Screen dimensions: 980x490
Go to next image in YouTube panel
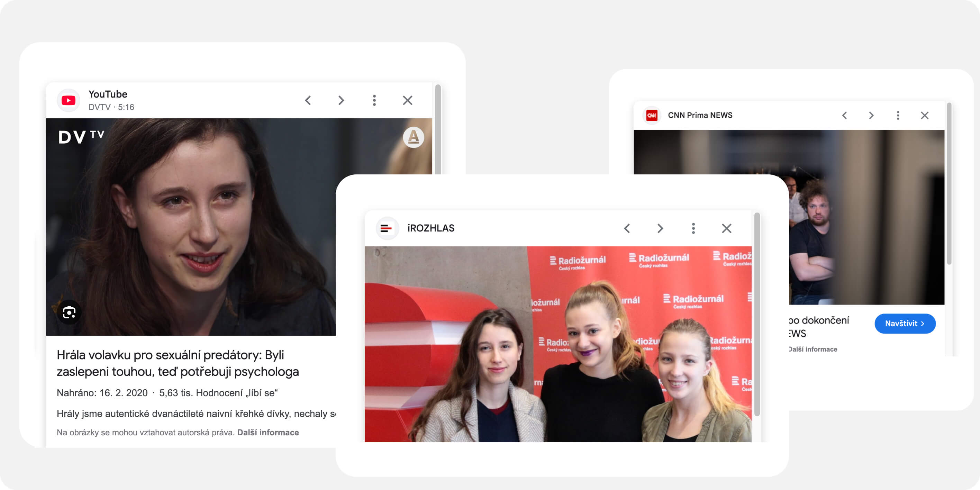tap(341, 100)
